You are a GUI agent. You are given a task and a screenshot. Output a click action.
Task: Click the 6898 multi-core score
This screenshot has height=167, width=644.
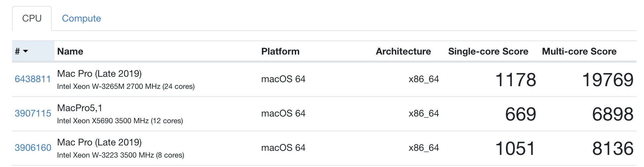pos(612,114)
